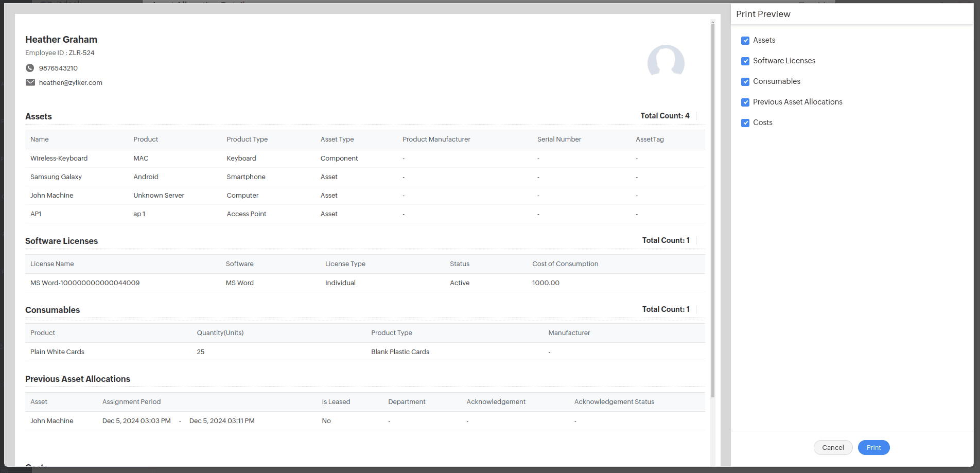Select the AP1 asset name

[36, 214]
